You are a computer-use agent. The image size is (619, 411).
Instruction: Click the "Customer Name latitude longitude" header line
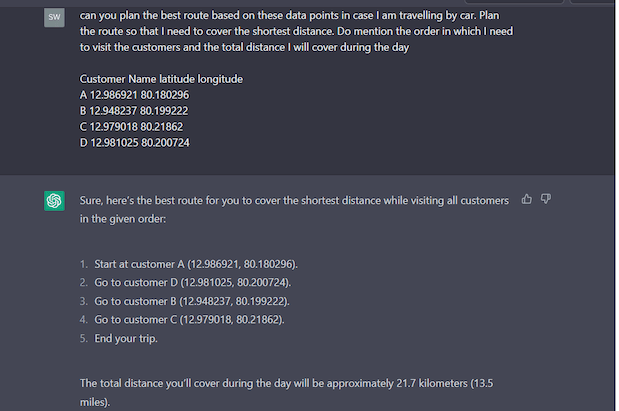pos(161,79)
